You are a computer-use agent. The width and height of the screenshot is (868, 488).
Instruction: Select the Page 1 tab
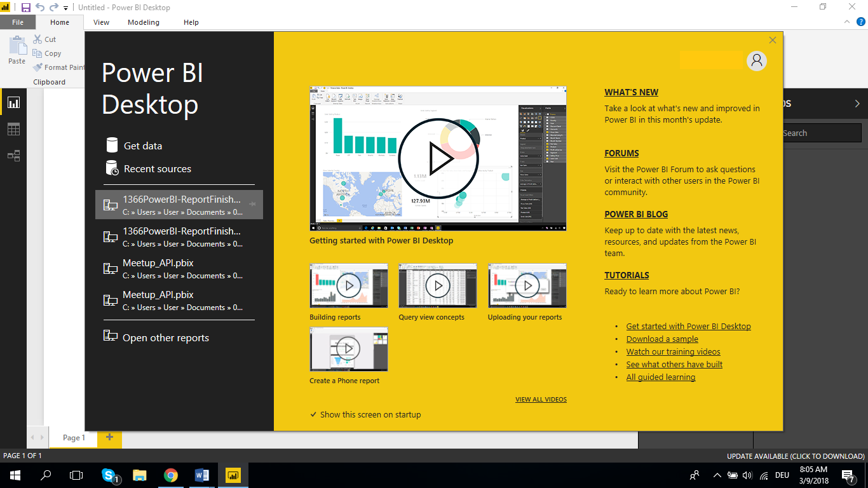74,437
